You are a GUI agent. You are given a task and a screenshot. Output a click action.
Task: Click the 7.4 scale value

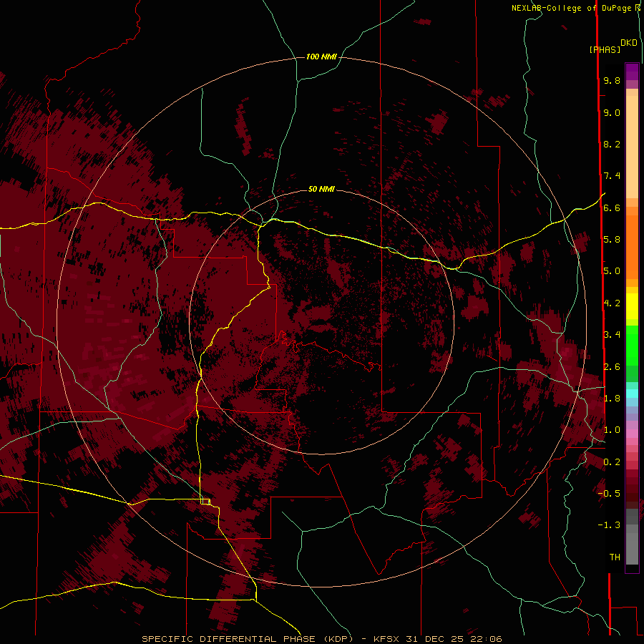click(x=612, y=176)
